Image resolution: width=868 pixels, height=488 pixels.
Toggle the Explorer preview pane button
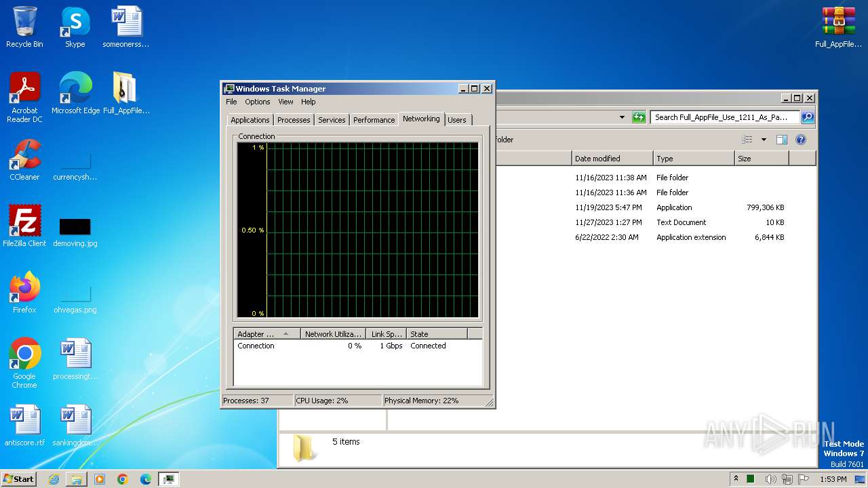click(x=781, y=140)
